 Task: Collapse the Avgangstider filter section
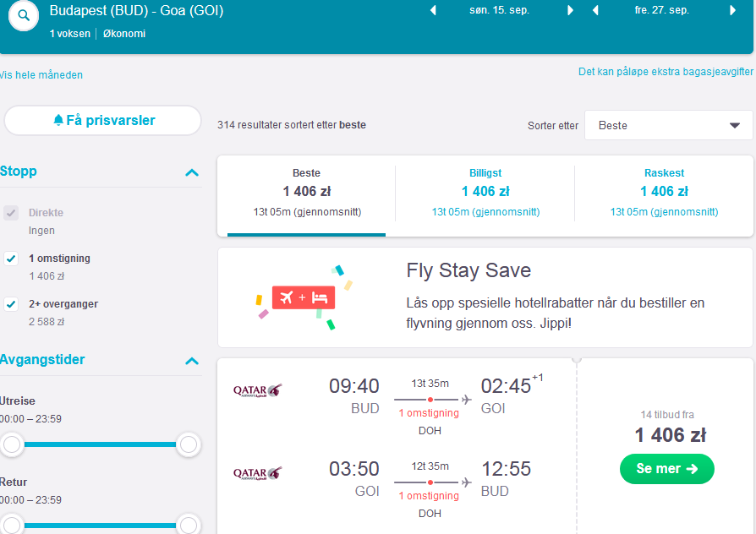click(x=192, y=361)
